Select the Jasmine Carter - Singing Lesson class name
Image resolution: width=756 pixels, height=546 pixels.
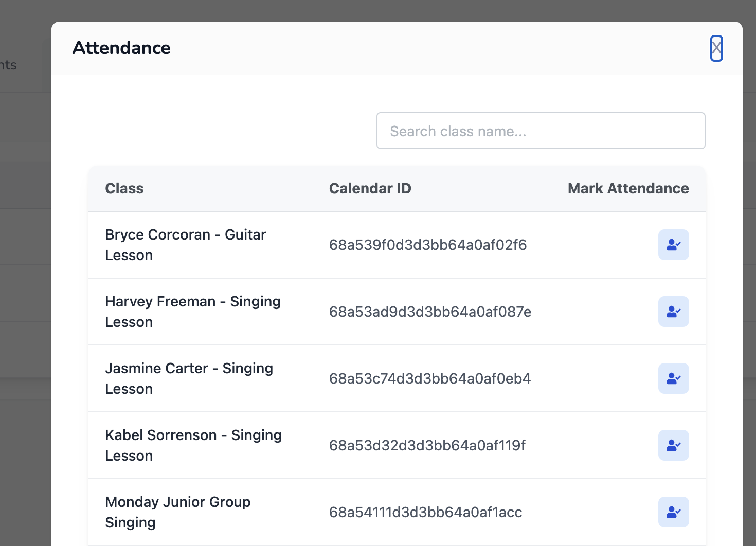pos(189,378)
